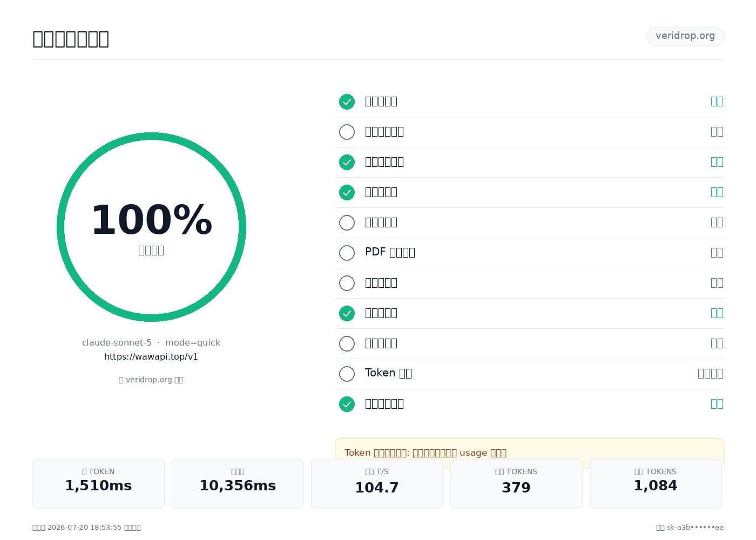Click the empty circle just above the Token row
Screen dimensions: 756x540
click(347, 343)
